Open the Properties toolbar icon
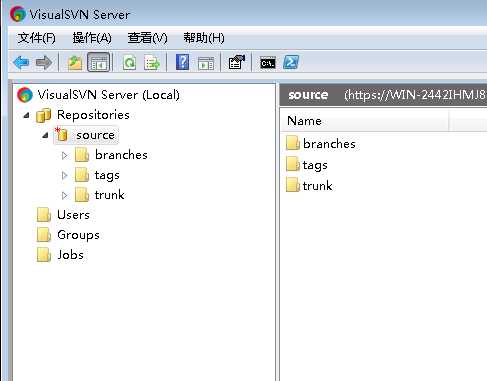487x381 pixels. click(236, 62)
